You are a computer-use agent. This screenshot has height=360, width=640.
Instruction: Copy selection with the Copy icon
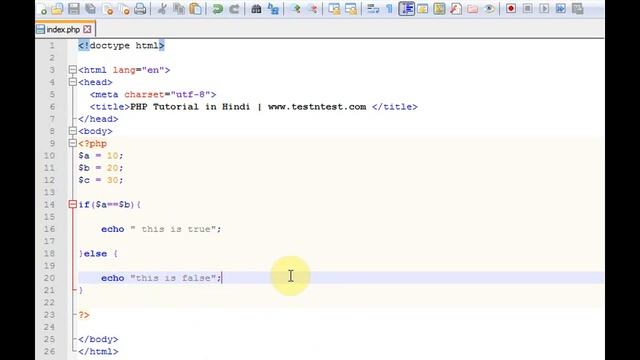click(179, 9)
